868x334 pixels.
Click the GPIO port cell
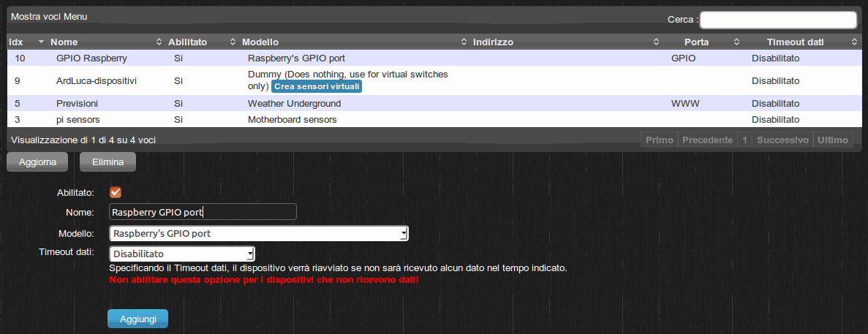(683, 58)
